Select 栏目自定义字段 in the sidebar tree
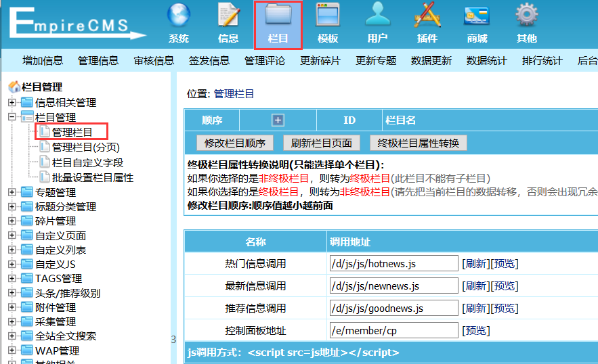The image size is (598, 364). [88, 163]
